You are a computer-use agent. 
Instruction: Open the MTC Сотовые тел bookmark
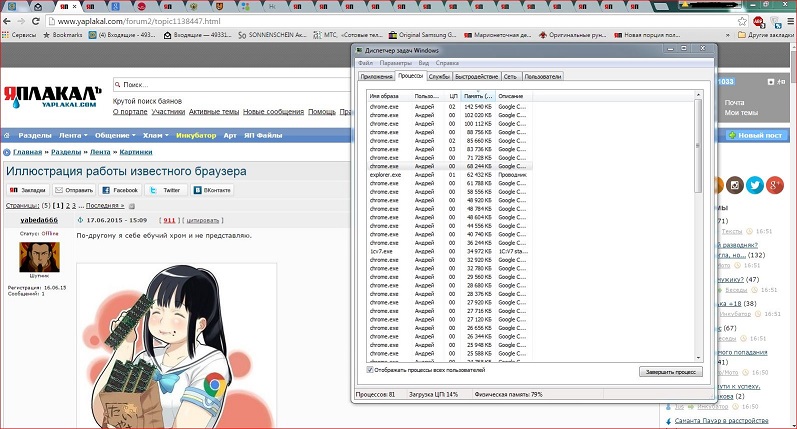point(348,35)
